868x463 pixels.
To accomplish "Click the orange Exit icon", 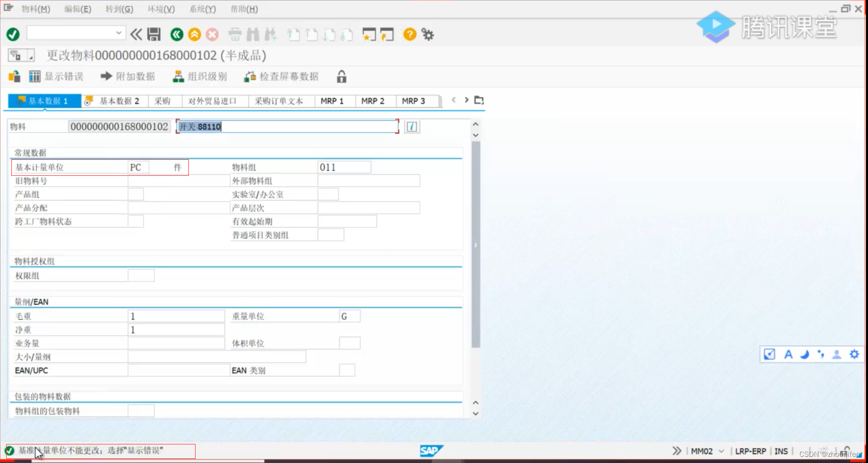I will click(x=195, y=35).
